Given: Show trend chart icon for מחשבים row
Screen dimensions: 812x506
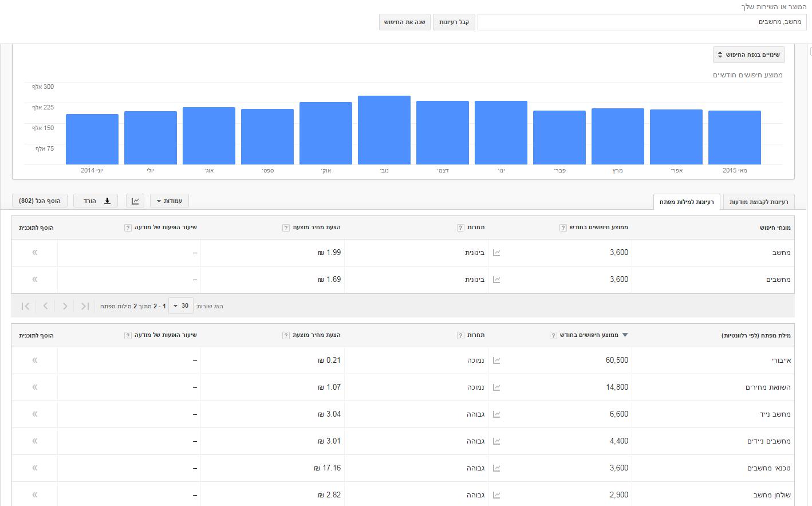Looking at the screenshot, I should coord(496,280).
